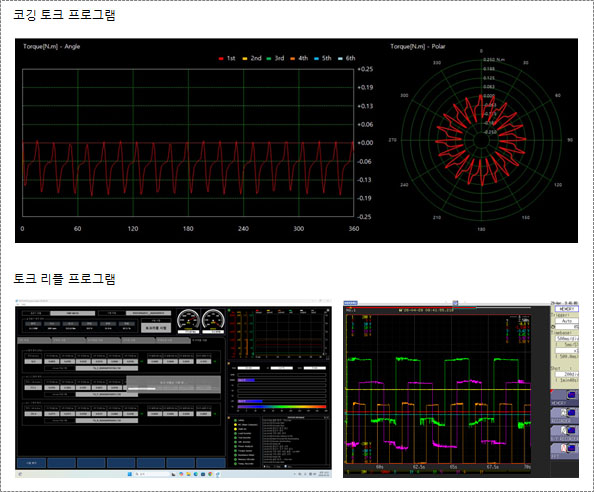Open the Timebase value dropdown on oscilloscope
Image resolution: width=594 pixels, height=492 pixels.
[x=567, y=338]
